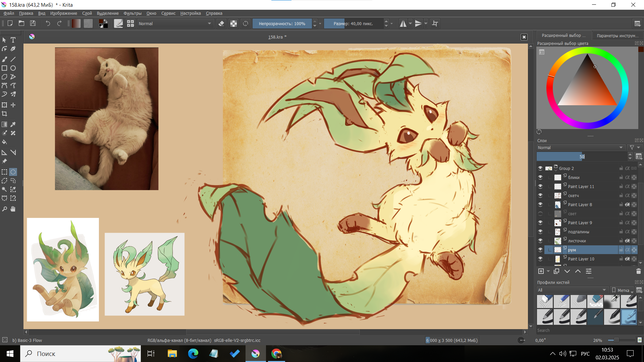Show the hidden свет layer
The height and width of the screenshot is (362, 644).
click(x=540, y=214)
